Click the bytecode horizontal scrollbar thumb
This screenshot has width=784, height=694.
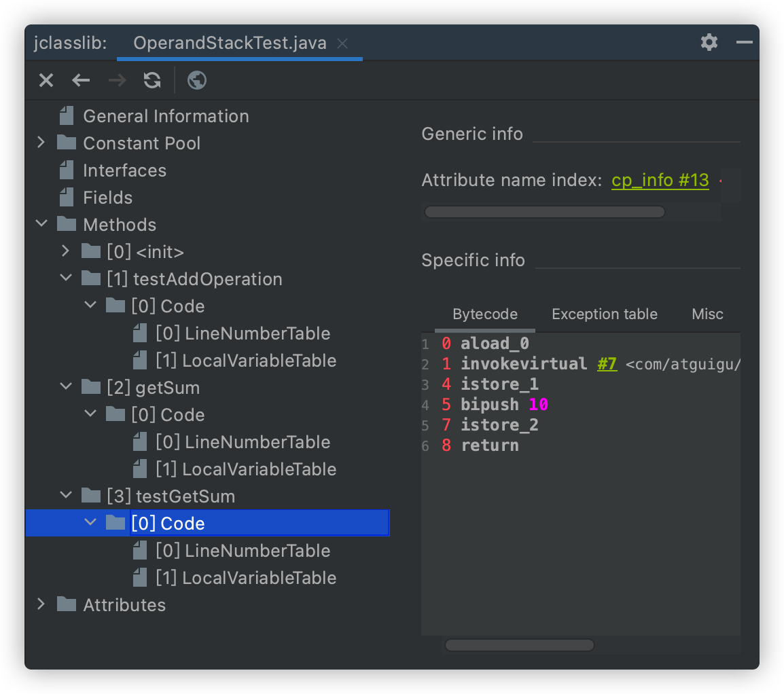[520, 645]
